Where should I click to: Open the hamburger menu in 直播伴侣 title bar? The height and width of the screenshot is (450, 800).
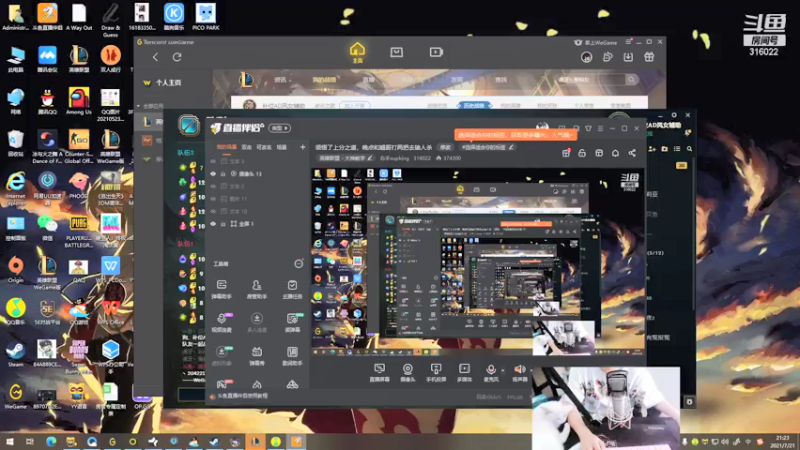(x=600, y=129)
